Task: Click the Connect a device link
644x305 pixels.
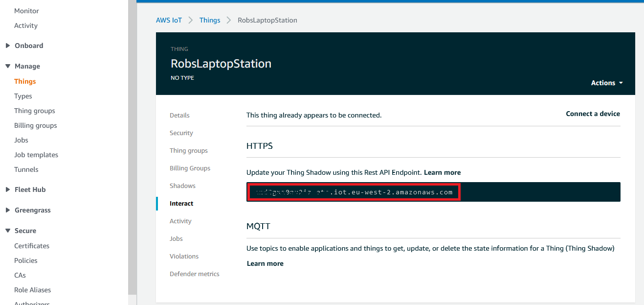Action: (593, 114)
